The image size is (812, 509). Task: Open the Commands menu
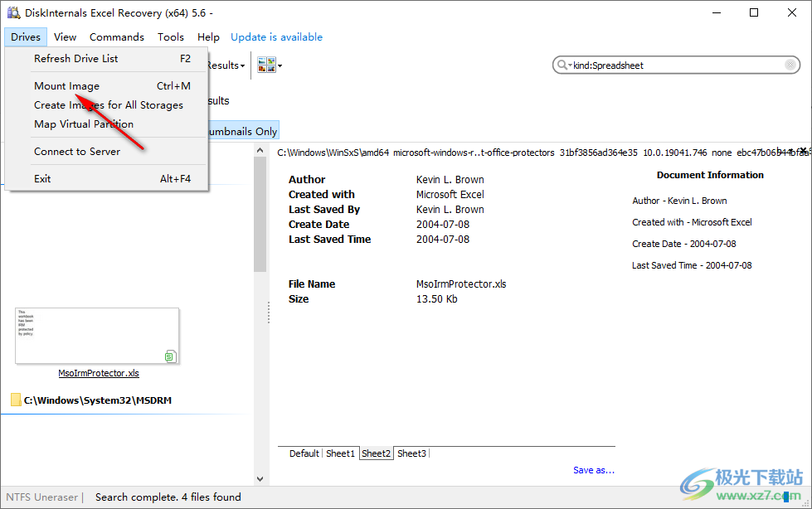pyautogui.click(x=116, y=37)
